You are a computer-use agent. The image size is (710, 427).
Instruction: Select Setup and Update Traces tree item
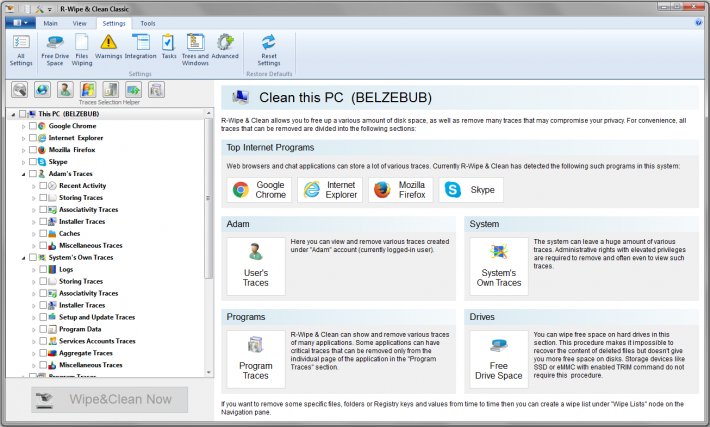coord(97,317)
